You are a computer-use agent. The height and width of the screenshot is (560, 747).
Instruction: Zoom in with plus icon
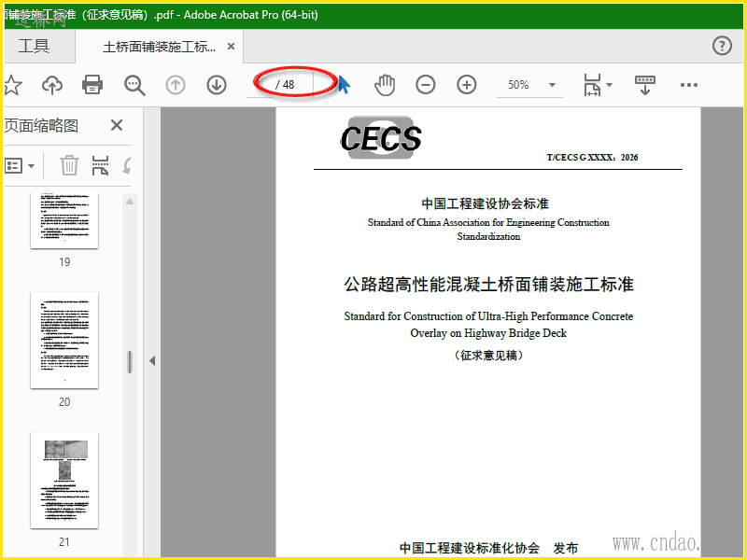pos(466,85)
